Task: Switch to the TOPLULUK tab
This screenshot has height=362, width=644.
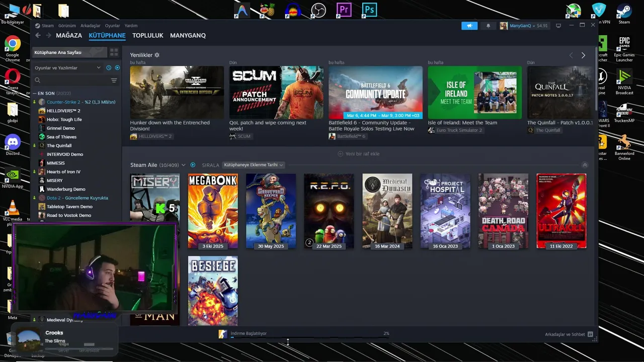Action: (x=148, y=35)
